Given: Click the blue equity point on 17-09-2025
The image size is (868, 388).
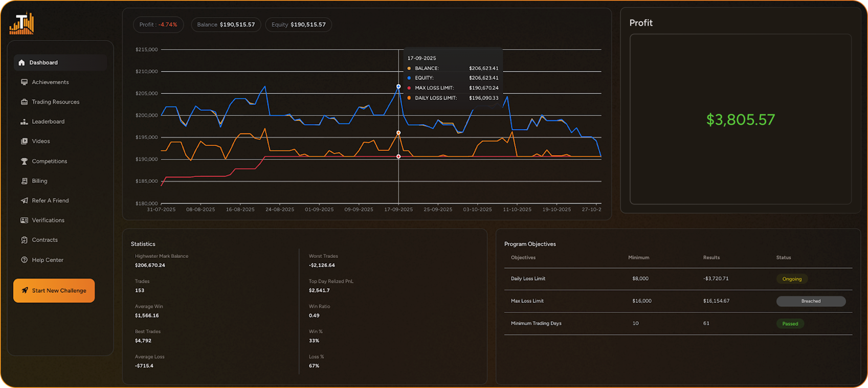Looking at the screenshot, I should click(398, 86).
